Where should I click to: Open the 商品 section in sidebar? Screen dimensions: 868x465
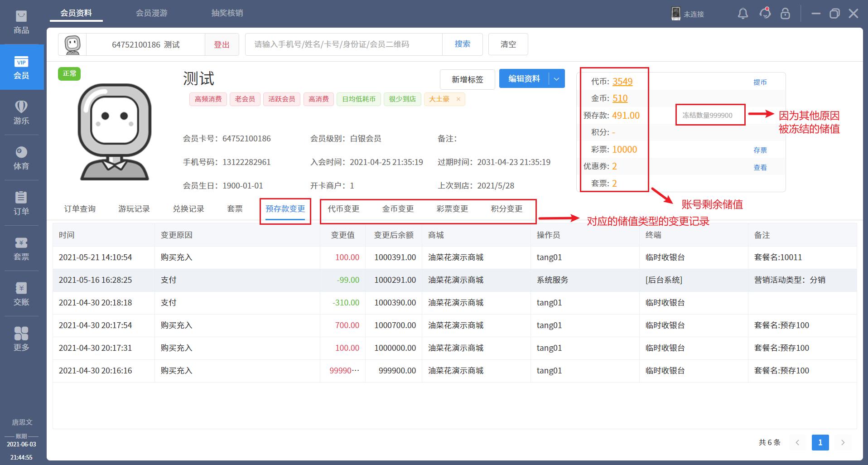[x=21, y=22]
